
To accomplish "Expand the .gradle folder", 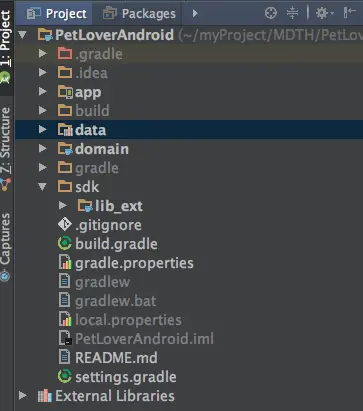I will 43,53.
